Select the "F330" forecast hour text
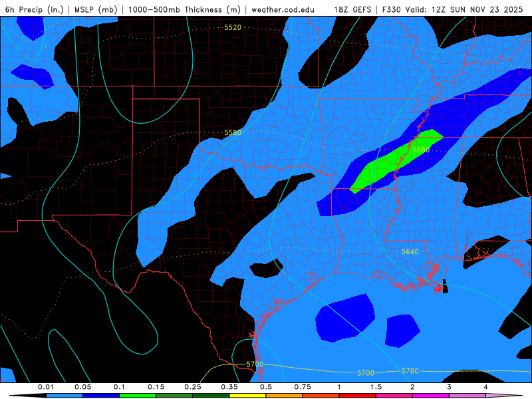Image resolution: width=532 pixels, height=399 pixels. [391, 10]
